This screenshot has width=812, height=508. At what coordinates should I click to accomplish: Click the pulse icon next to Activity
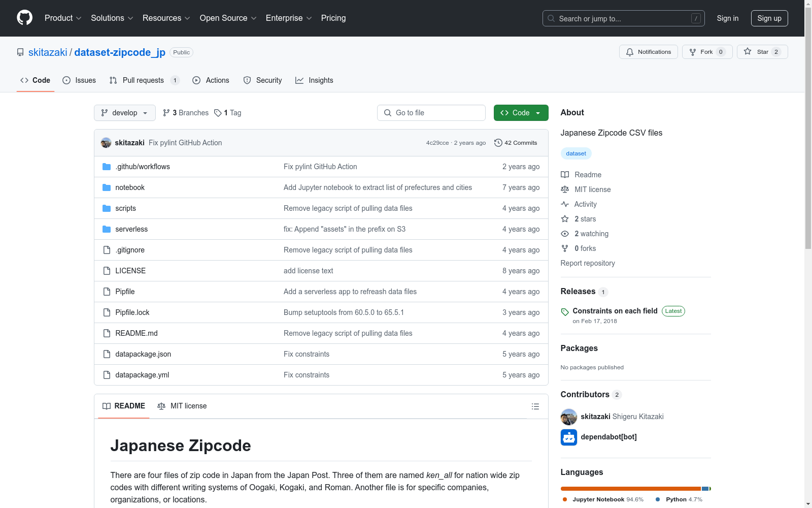(x=565, y=204)
